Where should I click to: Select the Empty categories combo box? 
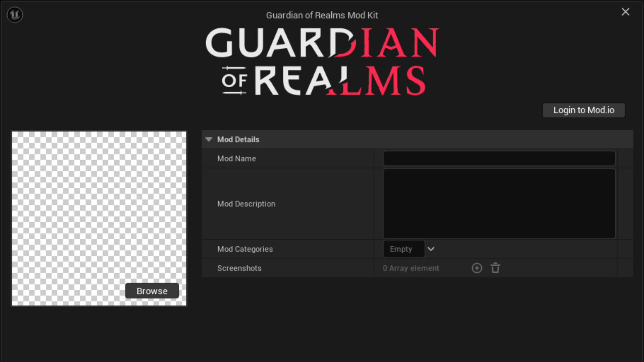tap(404, 249)
